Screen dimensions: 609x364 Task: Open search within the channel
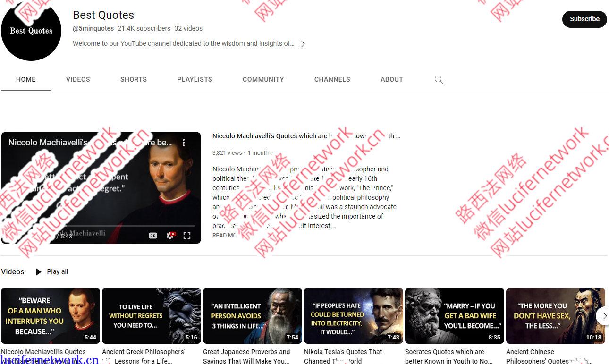439,79
